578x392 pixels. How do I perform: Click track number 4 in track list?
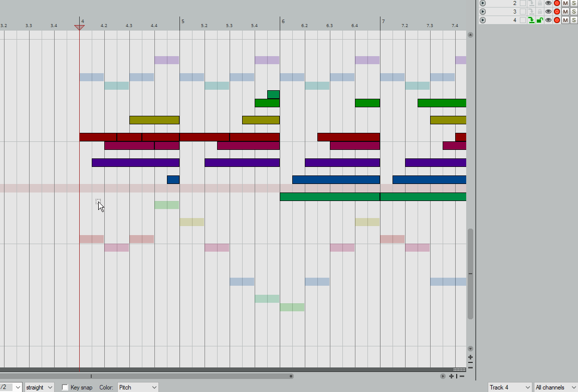coord(515,20)
